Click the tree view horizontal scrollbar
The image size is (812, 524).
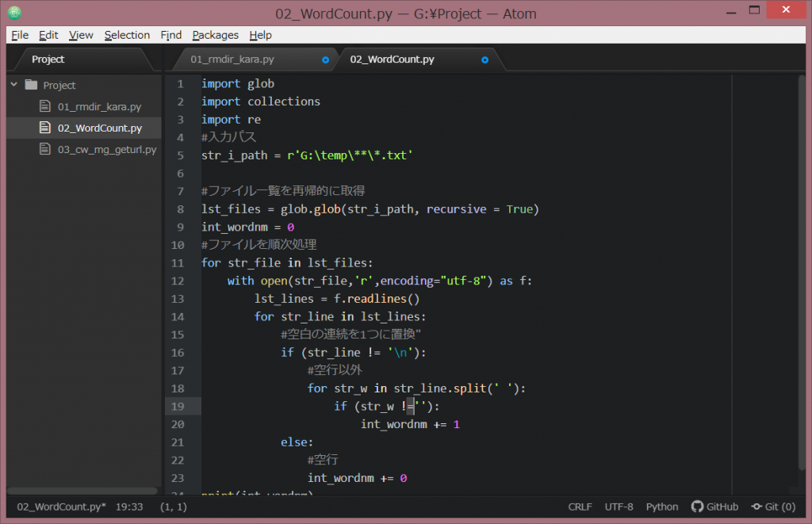tap(82, 491)
